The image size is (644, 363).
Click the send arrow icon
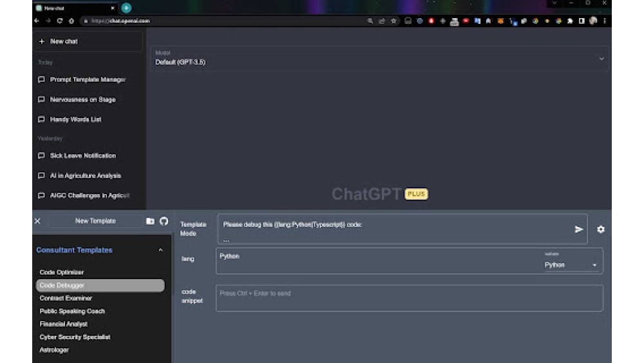tap(579, 230)
